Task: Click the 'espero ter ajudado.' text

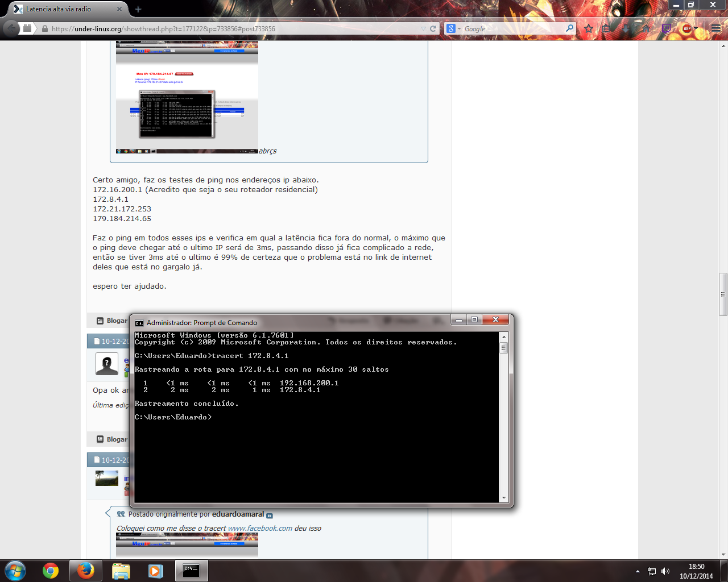Action: (130, 286)
